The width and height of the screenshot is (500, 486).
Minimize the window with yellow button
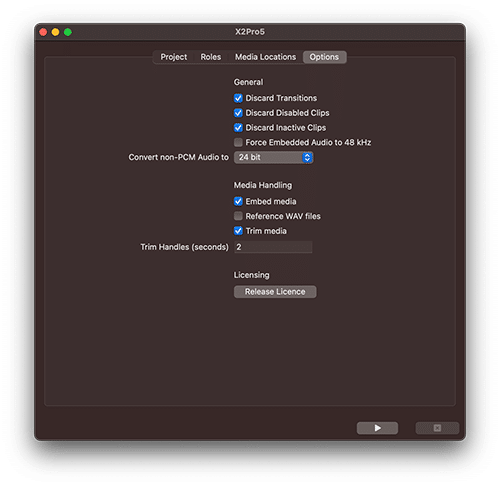(x=55, y=32)
